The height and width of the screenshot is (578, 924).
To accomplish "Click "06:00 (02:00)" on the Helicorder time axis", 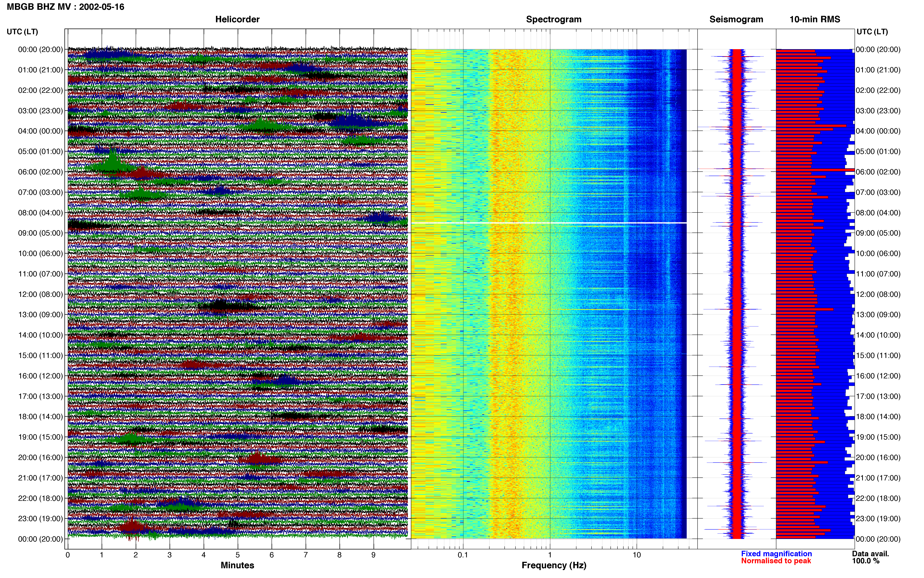I will click(41, 172).
